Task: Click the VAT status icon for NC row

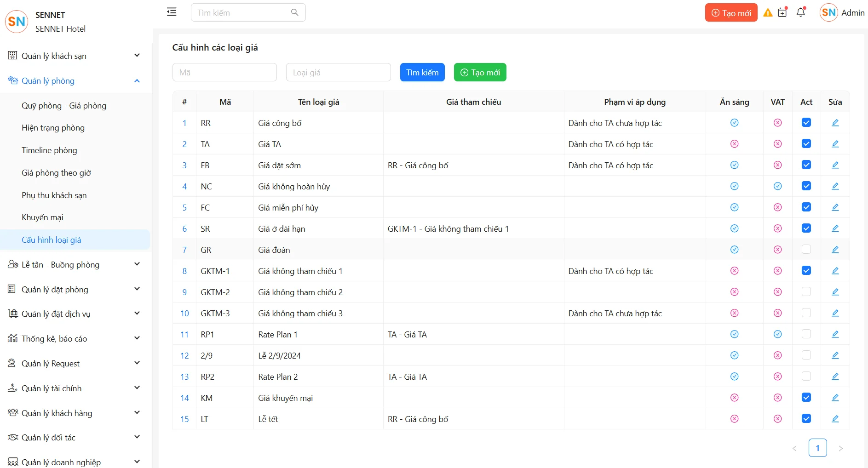Action: click(x=777, y=186)
